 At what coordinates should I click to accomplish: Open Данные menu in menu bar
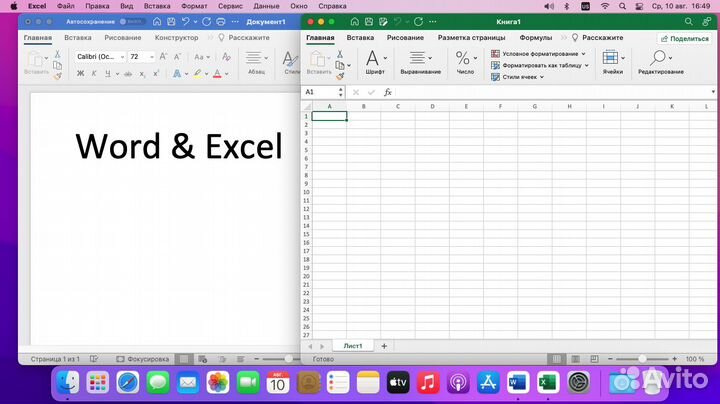pyautogui.click(x=266, y=6)
